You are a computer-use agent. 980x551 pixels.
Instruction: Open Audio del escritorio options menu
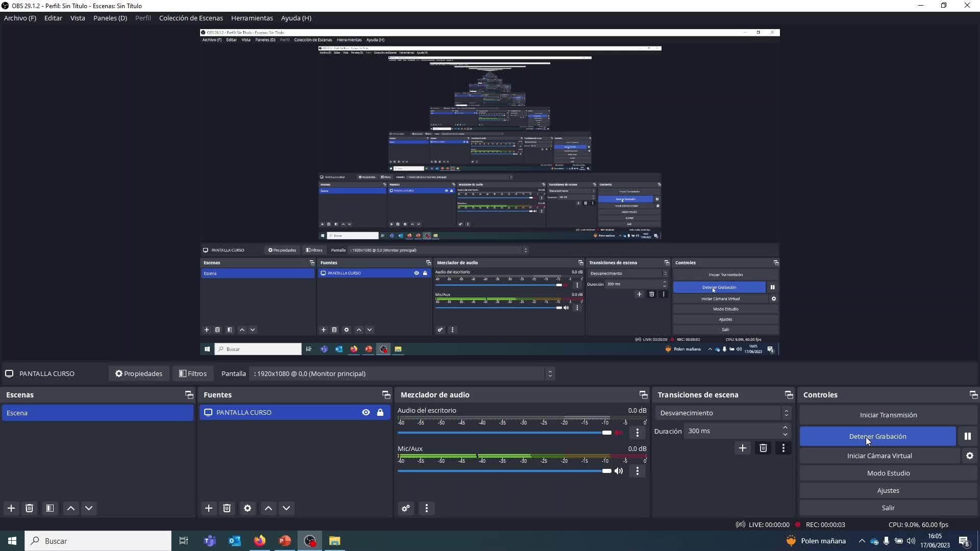click(637, 433)
